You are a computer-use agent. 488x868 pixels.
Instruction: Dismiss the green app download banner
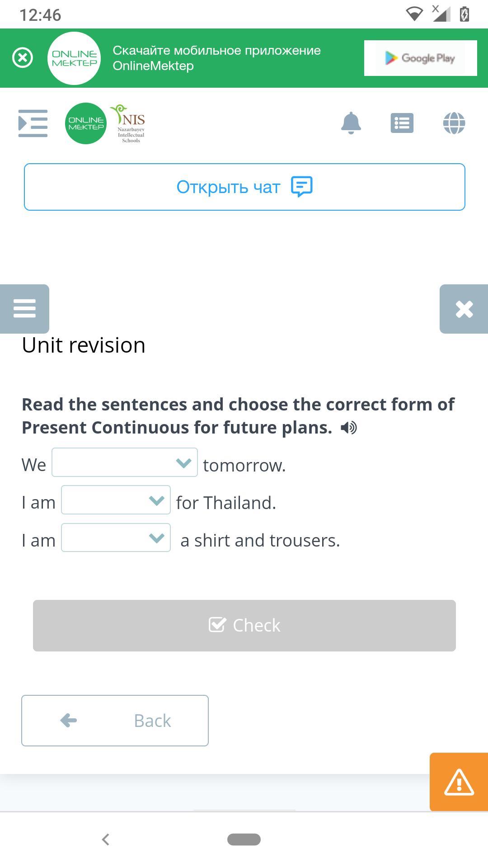click(x=23, y=58)
